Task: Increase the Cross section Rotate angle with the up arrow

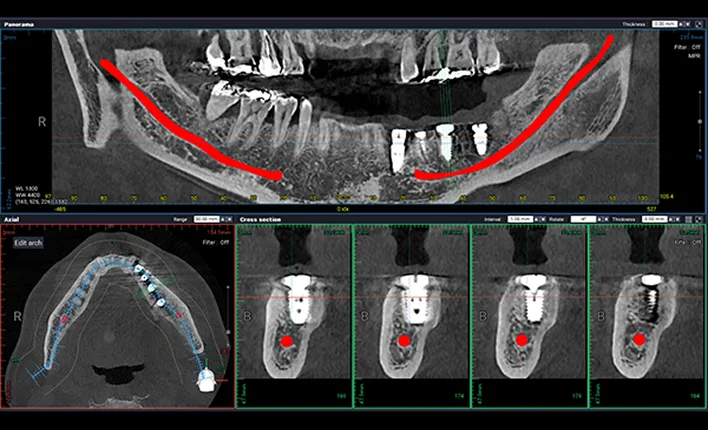Action: pyautogui.click(x=600, y=219)
